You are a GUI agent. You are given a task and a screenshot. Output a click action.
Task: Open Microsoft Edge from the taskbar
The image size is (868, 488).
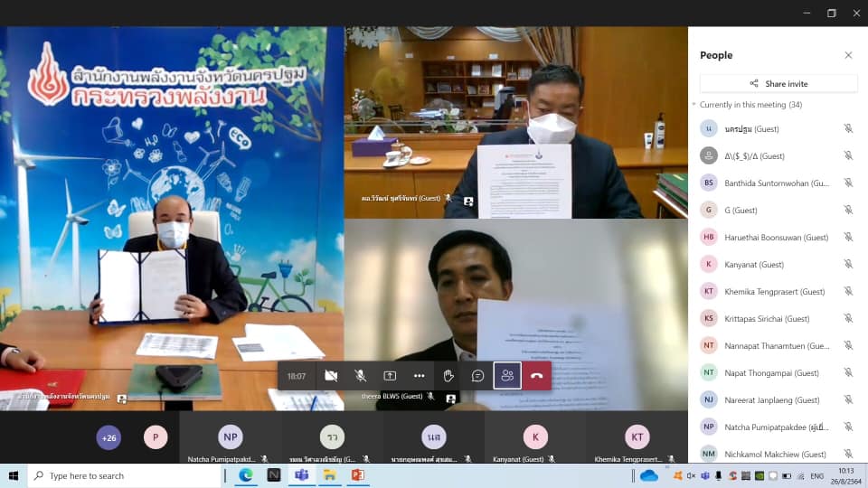(246, 475)
